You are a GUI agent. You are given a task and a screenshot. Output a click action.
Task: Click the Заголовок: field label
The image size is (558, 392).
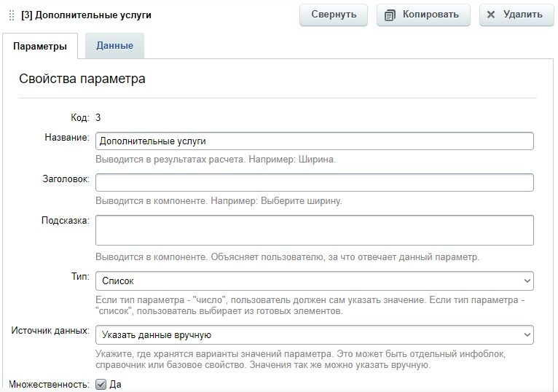point(66,179)
